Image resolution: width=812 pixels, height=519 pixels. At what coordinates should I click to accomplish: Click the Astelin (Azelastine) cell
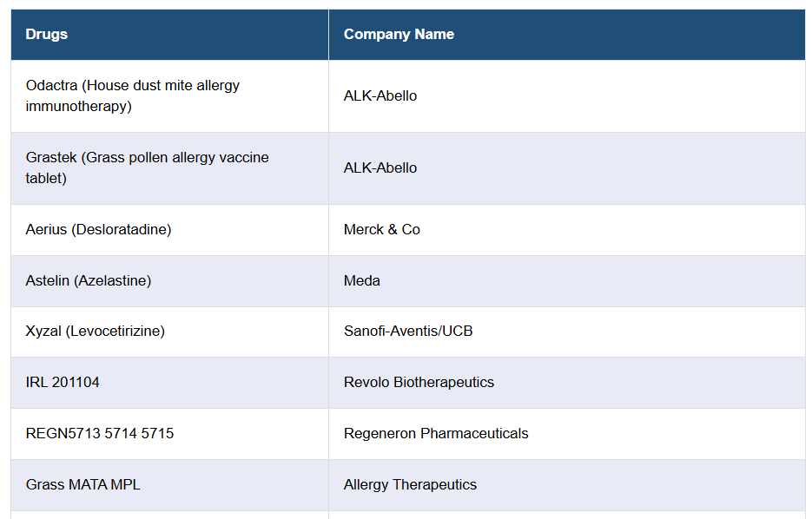(89, 281)
